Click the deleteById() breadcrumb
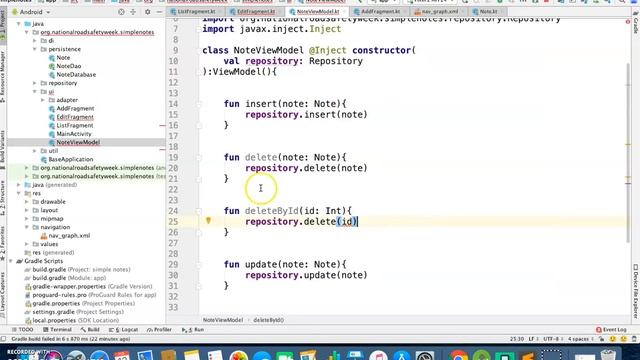 [x=269, y=320]
